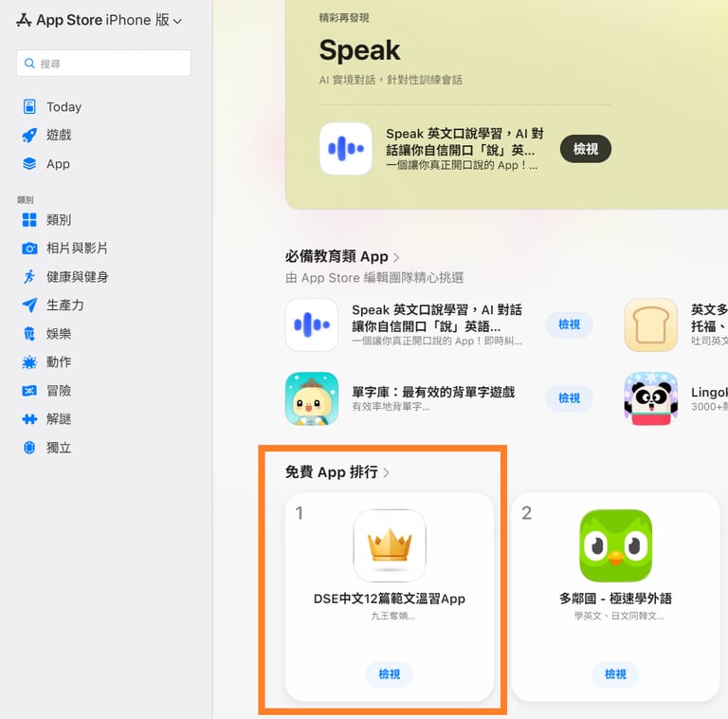Click the rocket icon for 遊戲

click(x=29, y=135)
